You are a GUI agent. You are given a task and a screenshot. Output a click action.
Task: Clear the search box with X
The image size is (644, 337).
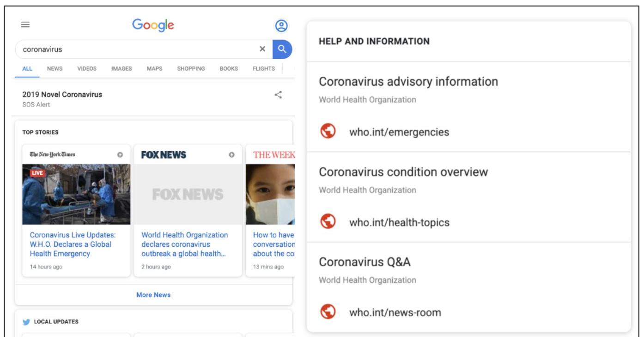[x=262, y=49]
